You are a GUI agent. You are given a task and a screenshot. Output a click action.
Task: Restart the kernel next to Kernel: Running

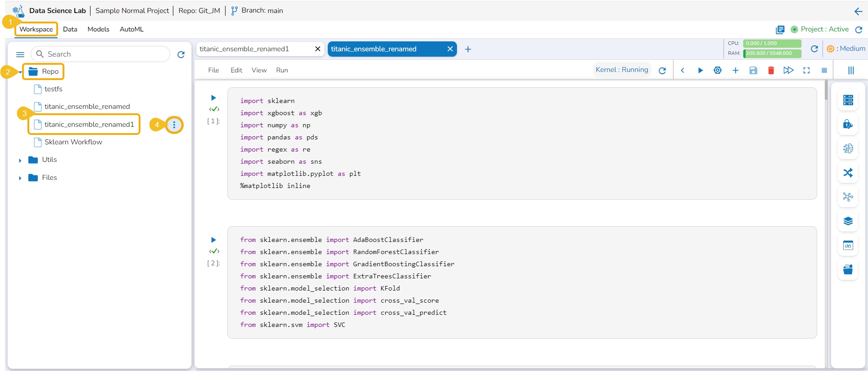click(x=662, y=71)
